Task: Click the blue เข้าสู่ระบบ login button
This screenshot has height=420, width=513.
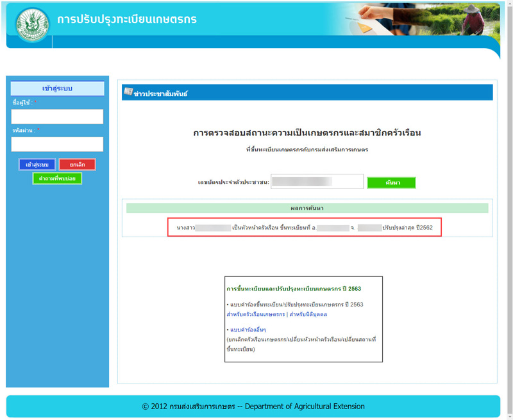Action: pyautogui.click(x=37, y=165)
